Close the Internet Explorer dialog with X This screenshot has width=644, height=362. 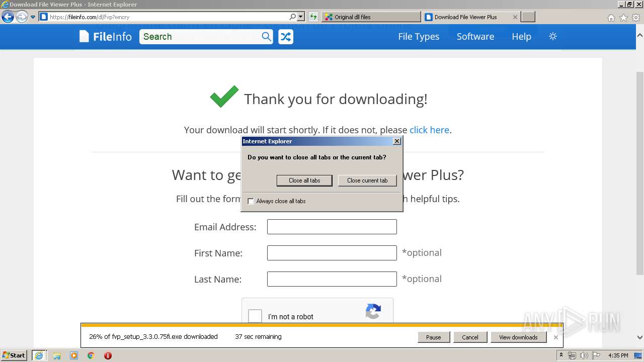coord(397,141)
